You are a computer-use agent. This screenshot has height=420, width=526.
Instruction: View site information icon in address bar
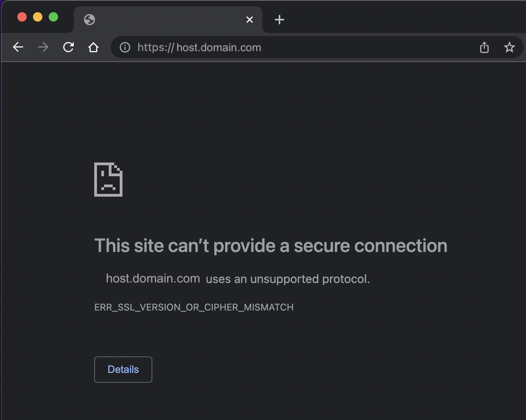(x=125, y=47)
